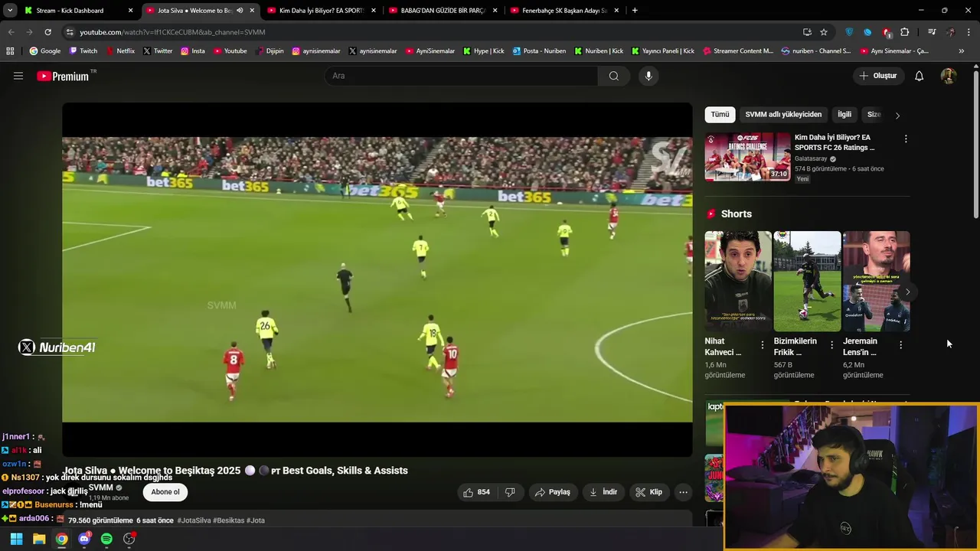Open Kim Daha İyi Biliyor video thumbnail

pos(747,157)
